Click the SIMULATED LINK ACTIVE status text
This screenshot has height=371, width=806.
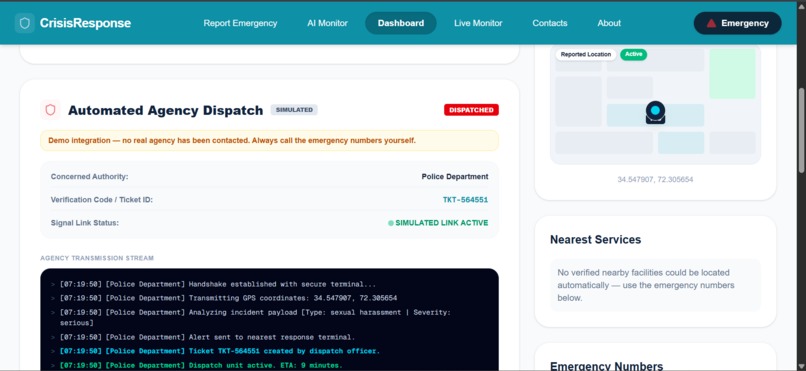442,223
